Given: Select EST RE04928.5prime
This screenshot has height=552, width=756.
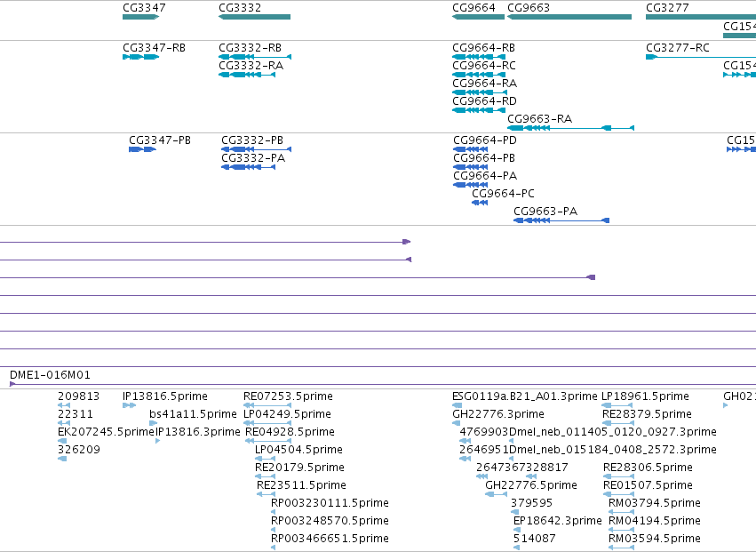Looking at the screenshot, I should [268, 441].
